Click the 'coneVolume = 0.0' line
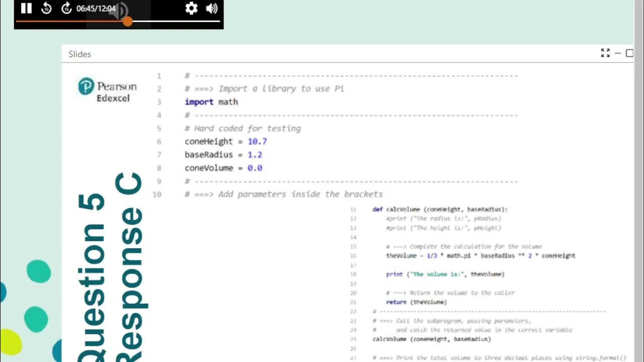The image size is (644, 362). pos(223,168)
